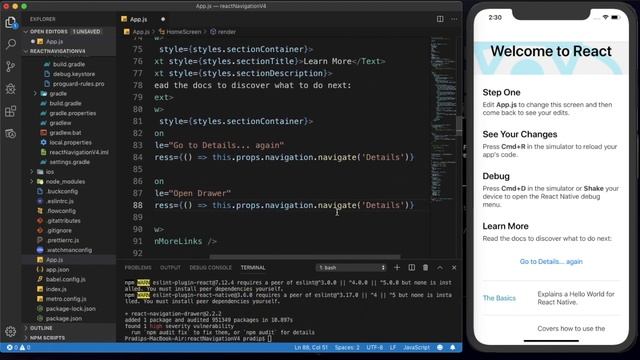The height and width of the screenshot is (360, 640).
Task: Expand the node_modules folder
Action: (65, 182)
